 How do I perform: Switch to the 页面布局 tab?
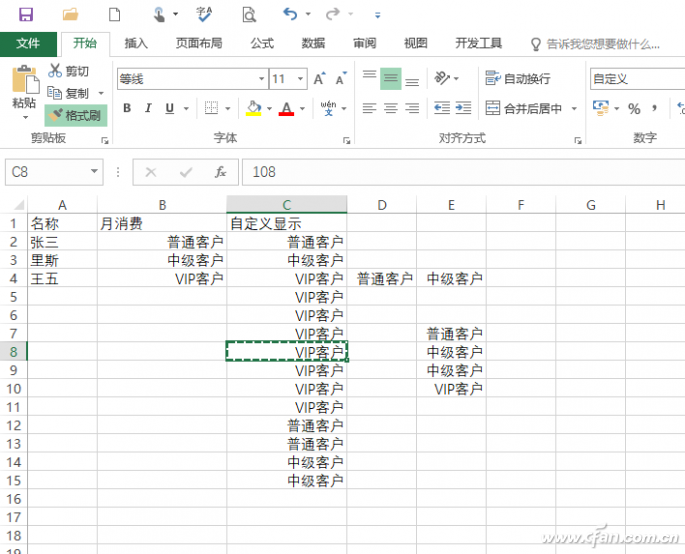click(199, 44)
